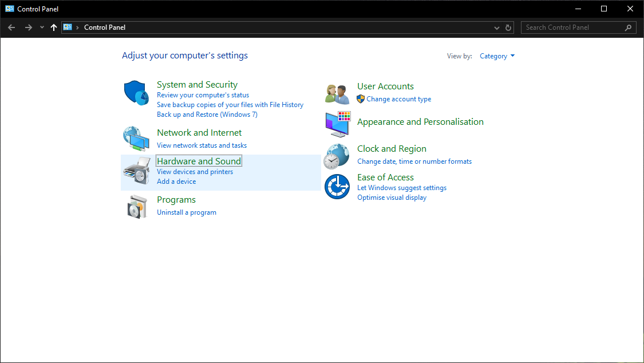This screenshot has height=363, width=644.
Task: Open Ease of Access using its circular icon
Action: (x=337, y=186)
